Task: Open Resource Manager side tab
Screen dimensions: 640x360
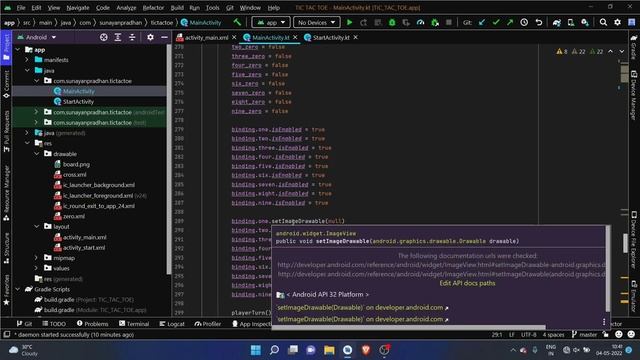Action: 6,193
